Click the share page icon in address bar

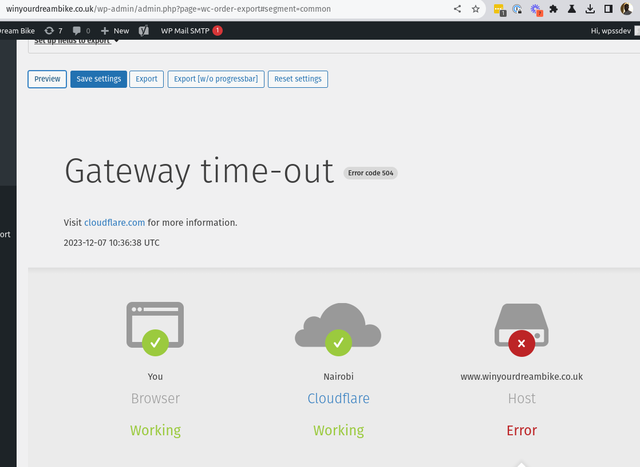pos(457,9)
